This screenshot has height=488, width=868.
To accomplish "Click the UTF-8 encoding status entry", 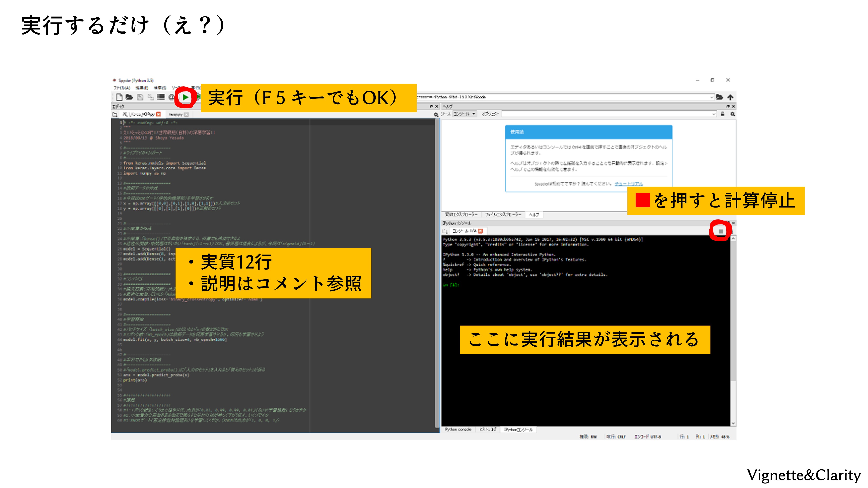I will [x=648, y=437].
